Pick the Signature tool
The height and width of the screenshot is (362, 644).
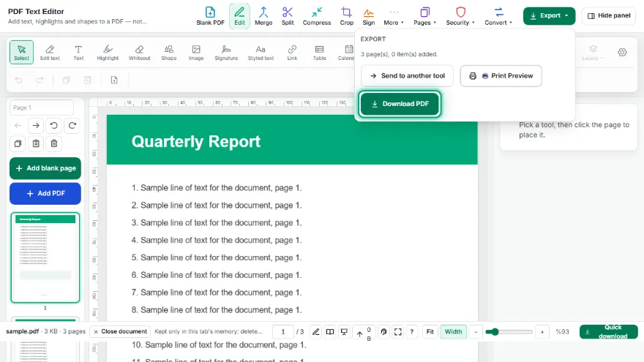coord(226,53)
